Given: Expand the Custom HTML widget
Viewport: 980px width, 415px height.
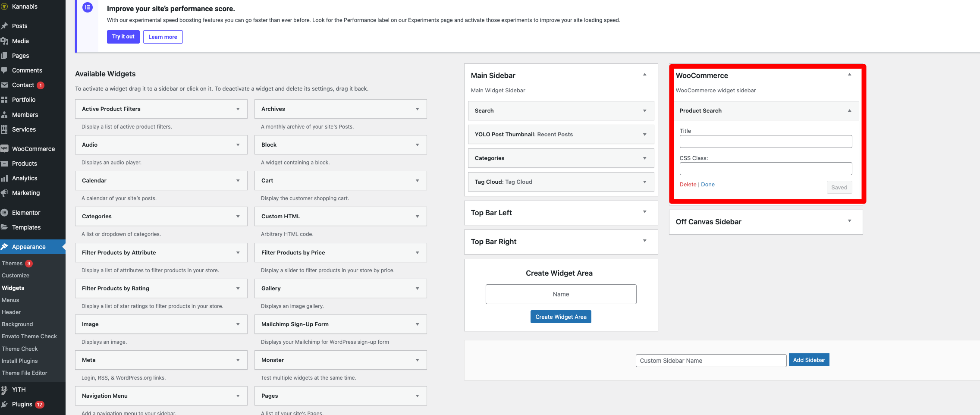Looking at the screenshot, I should pos(418,217).
